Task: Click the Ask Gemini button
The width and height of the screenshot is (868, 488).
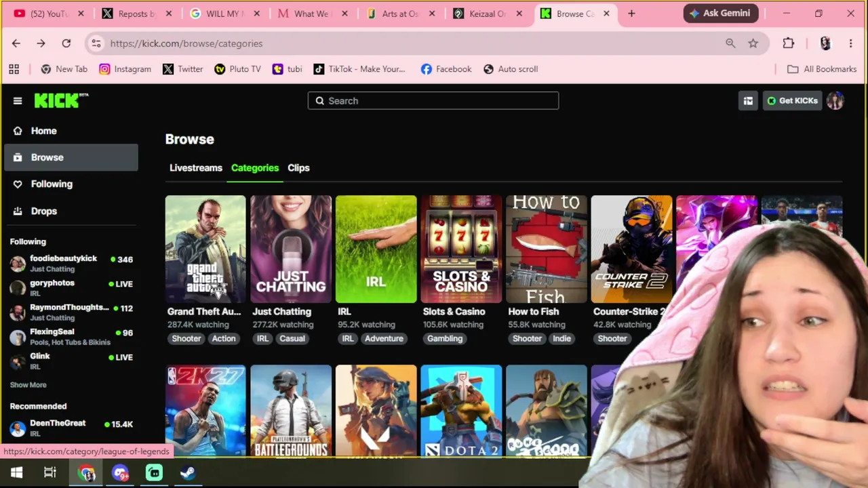Action: tap(720, 14)
